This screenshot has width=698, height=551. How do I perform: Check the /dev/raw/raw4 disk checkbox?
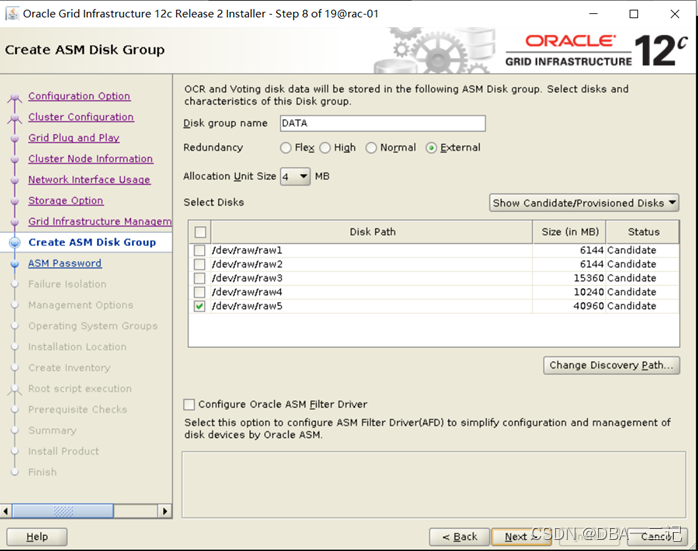pyautogui.click(x=199, y=292)
